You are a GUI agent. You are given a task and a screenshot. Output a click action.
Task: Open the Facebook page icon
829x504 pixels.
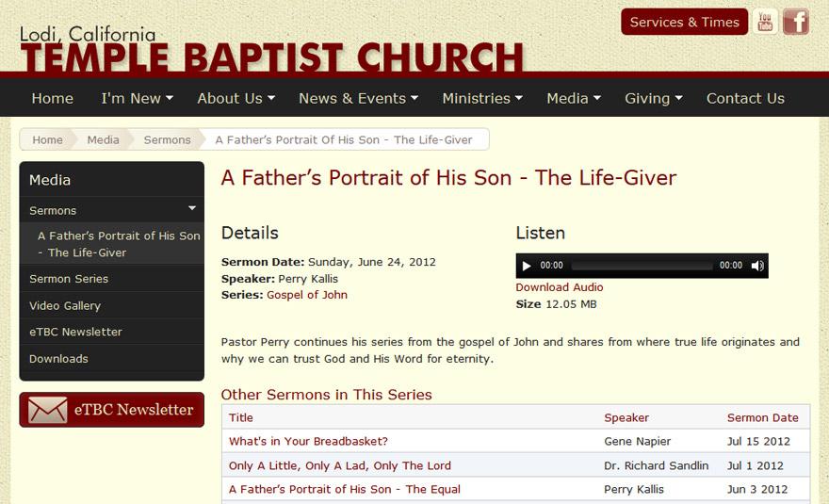coord(796,22)
